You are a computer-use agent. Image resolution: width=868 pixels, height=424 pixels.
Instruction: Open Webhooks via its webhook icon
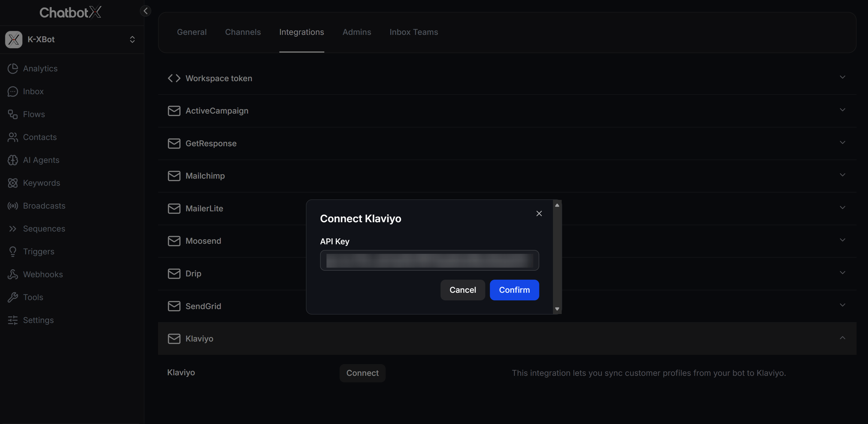click(13, 275)
